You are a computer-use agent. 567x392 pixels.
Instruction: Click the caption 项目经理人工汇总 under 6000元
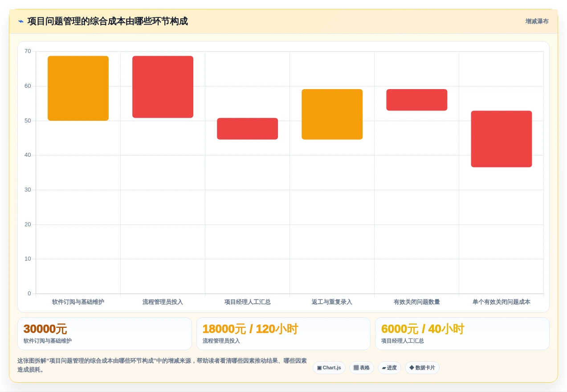pyautogui.click(x=403, y=341)
